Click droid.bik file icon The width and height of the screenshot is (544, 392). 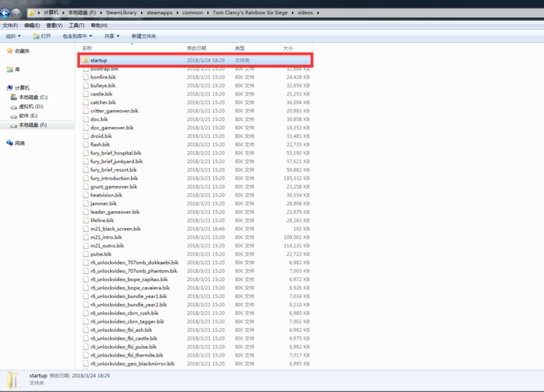pyautogui.click(x=86, y=136)
